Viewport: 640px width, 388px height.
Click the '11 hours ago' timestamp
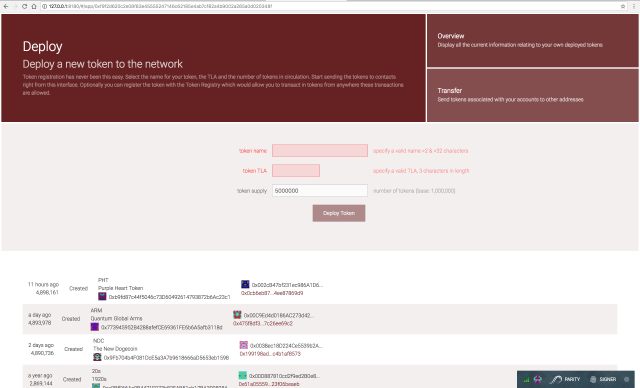click(43, 284)
